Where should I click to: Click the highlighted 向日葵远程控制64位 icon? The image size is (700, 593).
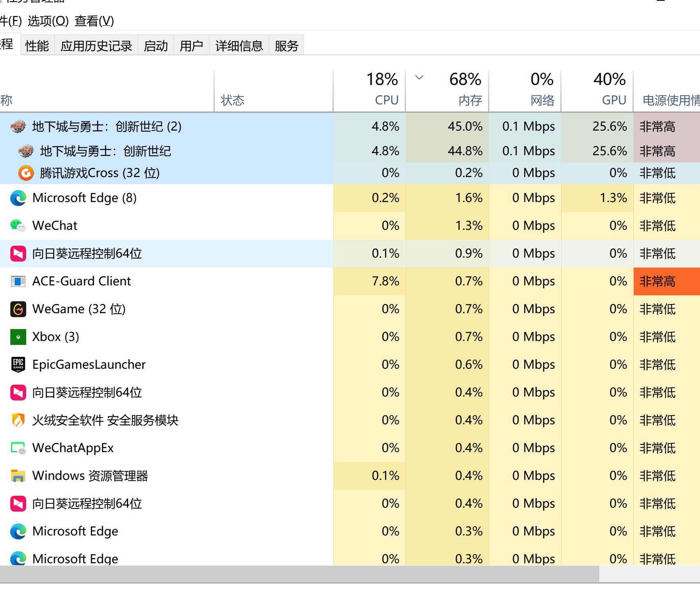[x=18, y=253]
